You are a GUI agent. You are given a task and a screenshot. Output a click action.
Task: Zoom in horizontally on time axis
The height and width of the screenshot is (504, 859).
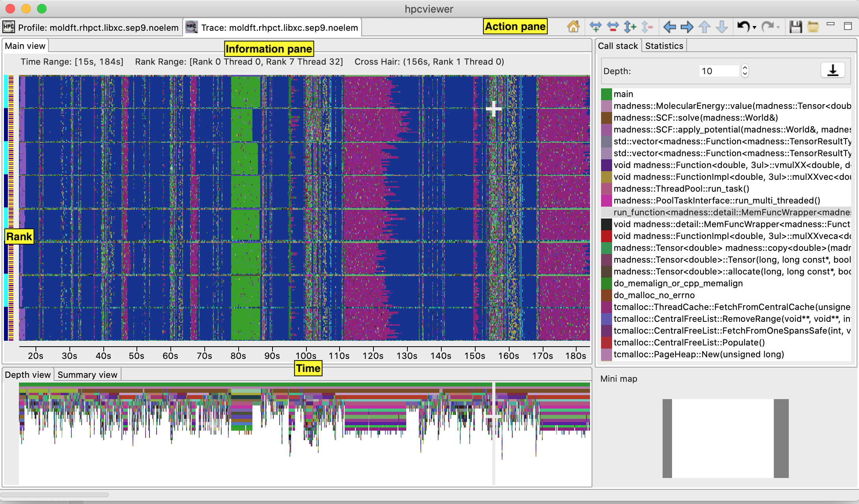(595, 27)
